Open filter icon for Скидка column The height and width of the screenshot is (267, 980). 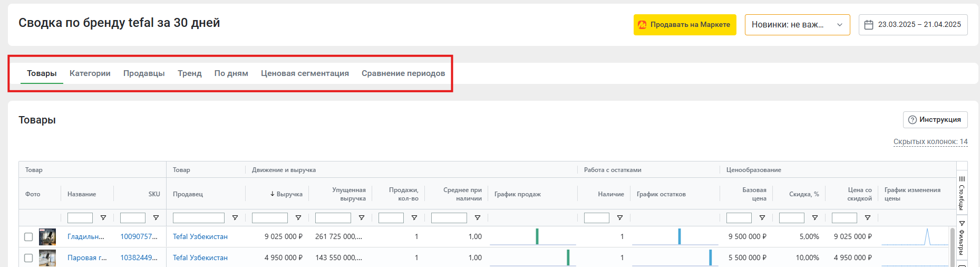click(815, 218)
